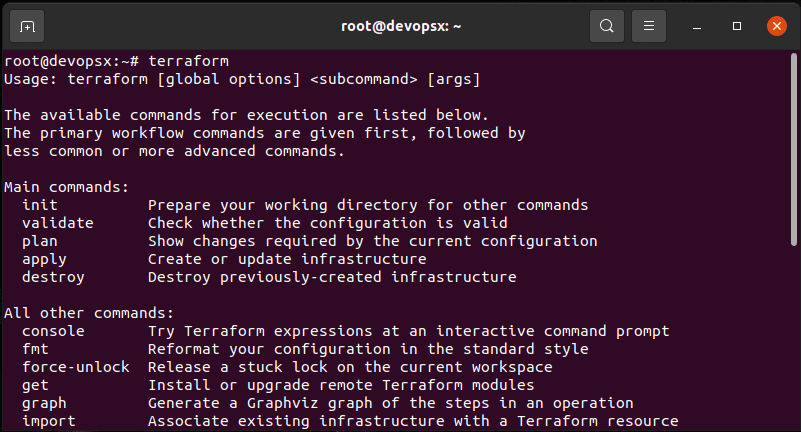Click the validate command name
The image size is (801, 432).
(58, 223)
